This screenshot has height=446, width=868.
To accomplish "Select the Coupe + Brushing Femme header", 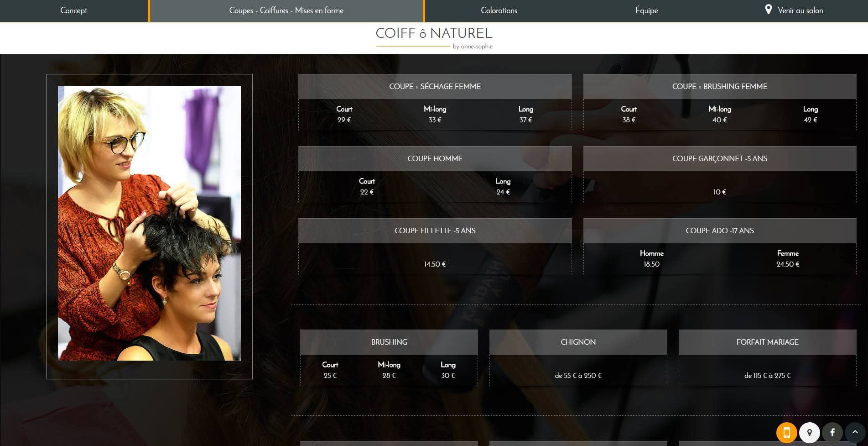I will click(x=719, y=86).
